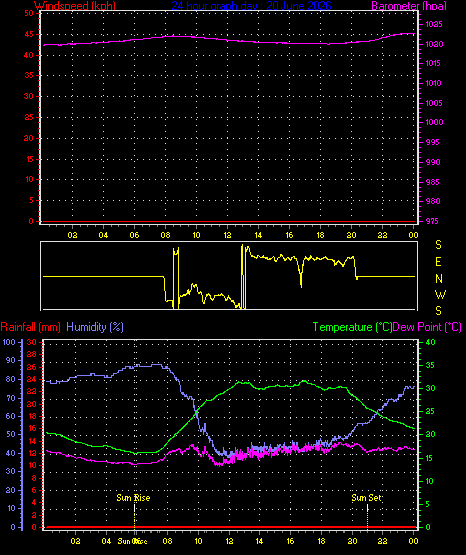Select the Humidity (%) legend label
Screen dimensions: 466x555
(x=95, y=327)
